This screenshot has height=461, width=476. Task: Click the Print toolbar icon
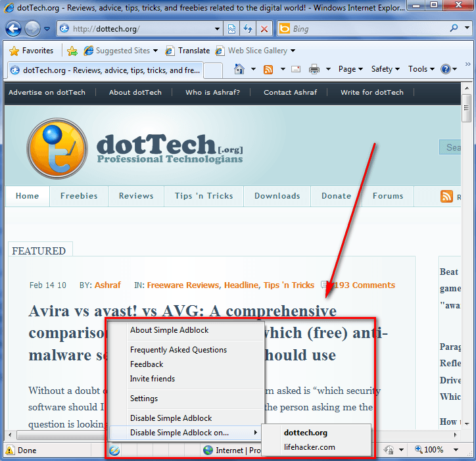(314, 69)
